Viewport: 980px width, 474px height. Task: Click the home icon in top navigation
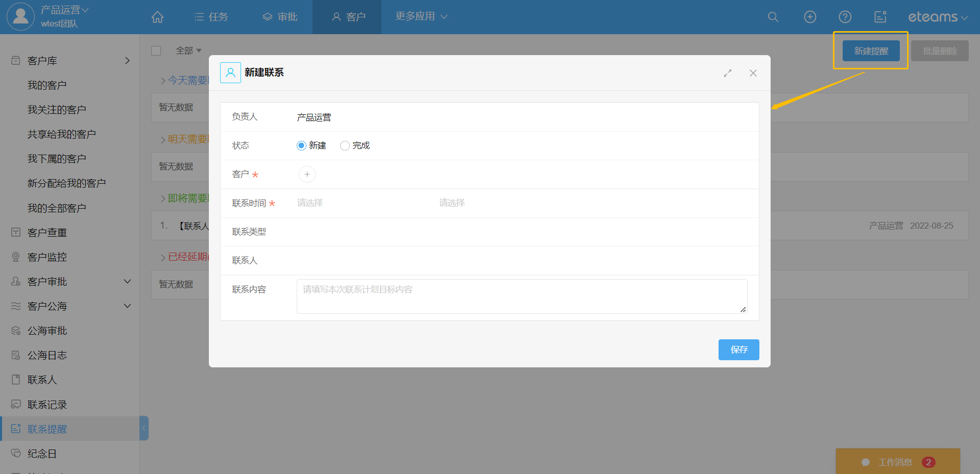157,17
